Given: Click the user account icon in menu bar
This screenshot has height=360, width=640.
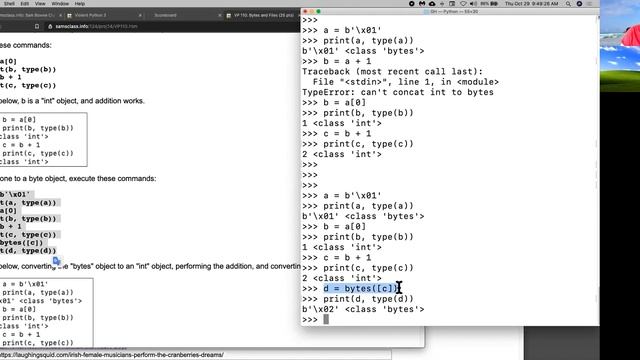Looking at the screenshot, I should point(579,4).
